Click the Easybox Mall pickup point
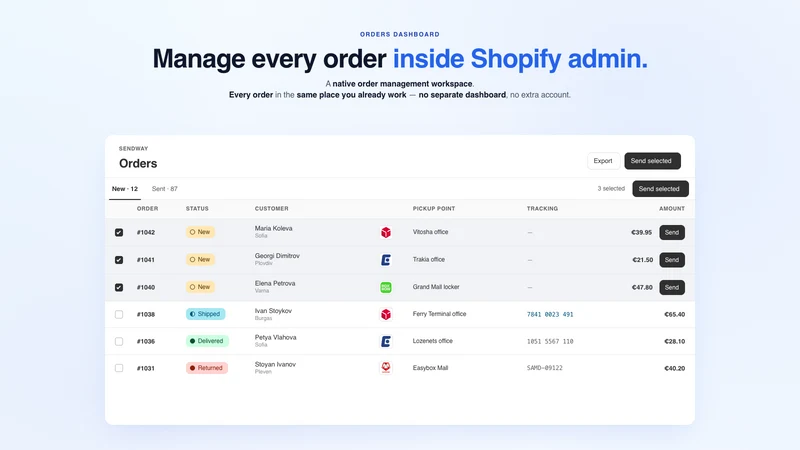 pos(431,368)
